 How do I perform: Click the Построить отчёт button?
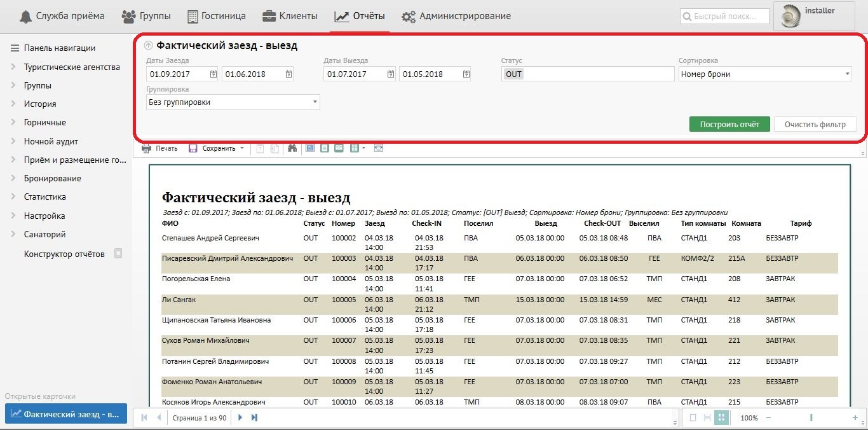tap(729, 124)
